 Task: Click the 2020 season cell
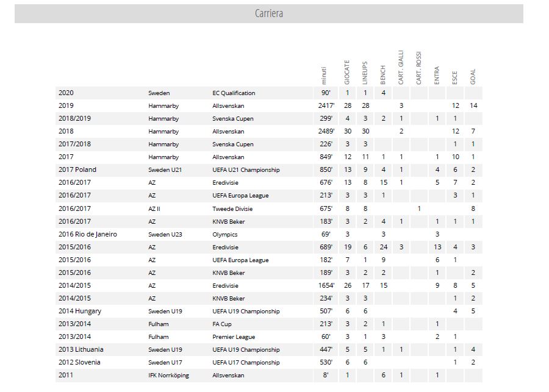66,93
